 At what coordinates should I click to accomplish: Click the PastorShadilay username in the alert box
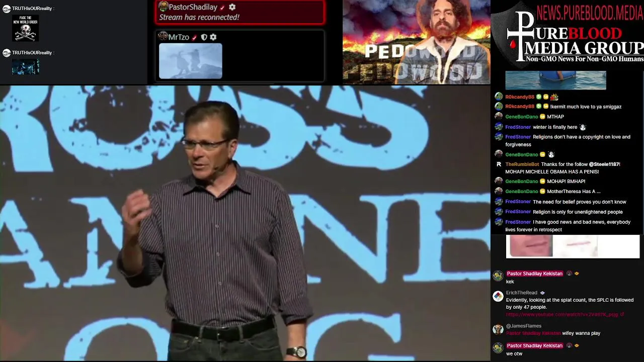tap(193, 7)
